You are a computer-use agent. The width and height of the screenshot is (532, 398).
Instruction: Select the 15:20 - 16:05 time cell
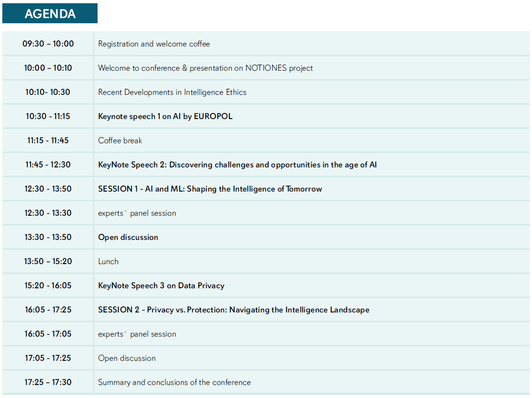pos(48,285)
